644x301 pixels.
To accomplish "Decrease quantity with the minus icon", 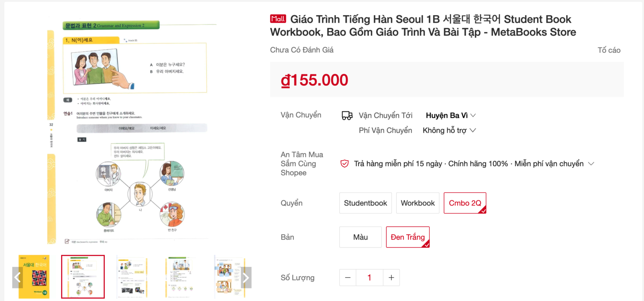I will (x=348, y=277).
